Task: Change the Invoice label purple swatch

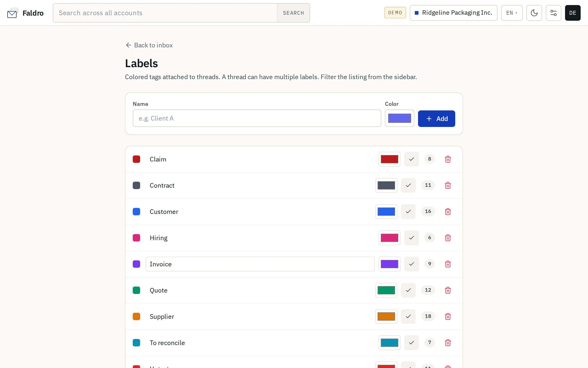Action: click(389, 264)
